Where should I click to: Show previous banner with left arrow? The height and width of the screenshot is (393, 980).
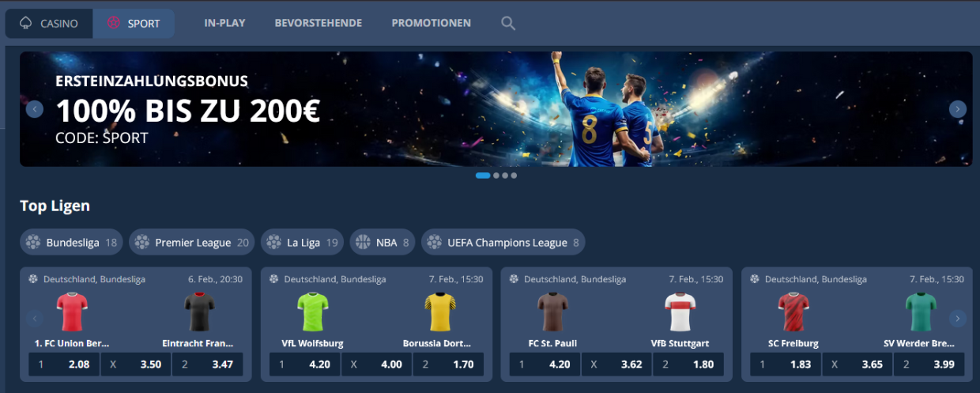35,109
